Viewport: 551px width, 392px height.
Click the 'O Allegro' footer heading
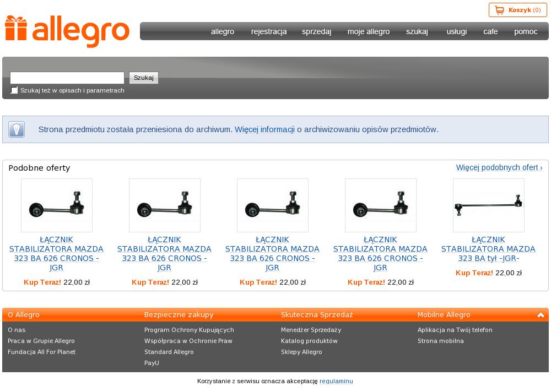(24, 315)
